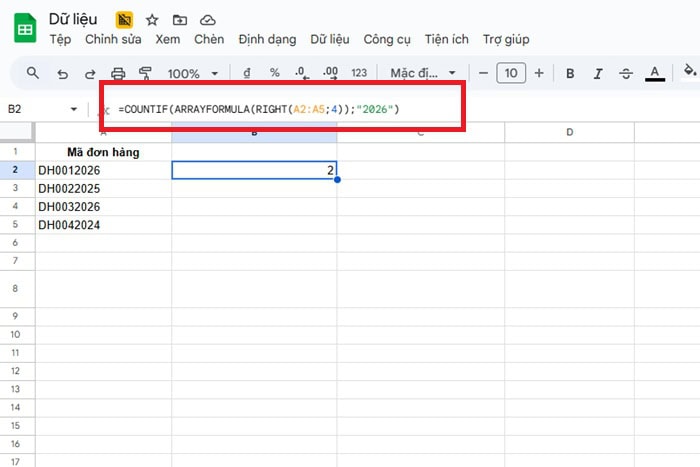Viewport: 700px width, 467px height.
Task: Redo the last action
Action: coord(90,73)
